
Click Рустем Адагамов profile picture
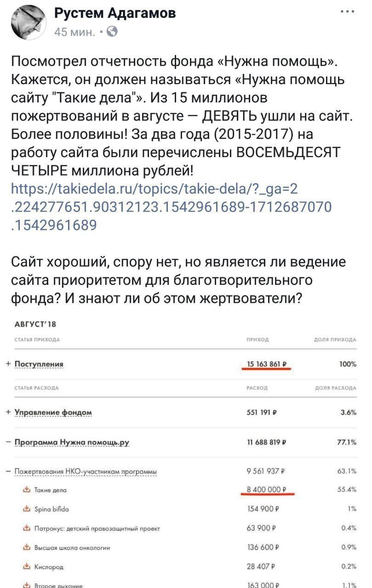click(x=28, y=21)
